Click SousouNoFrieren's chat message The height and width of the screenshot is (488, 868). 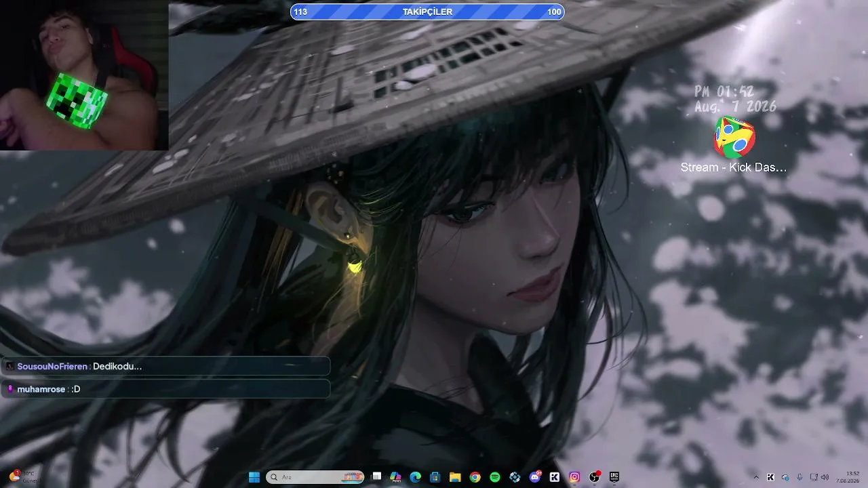[165, 366]
